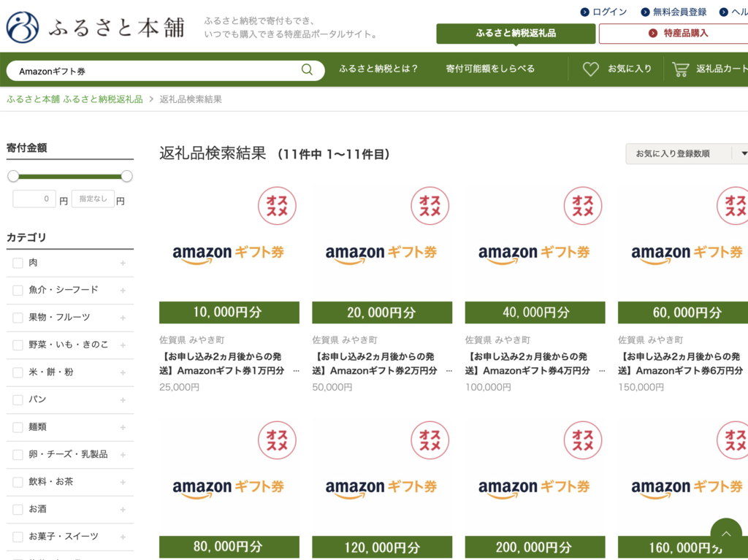Screen dimensions: 748x560
Task: Expand the パン subcategories
Action: 123,400
